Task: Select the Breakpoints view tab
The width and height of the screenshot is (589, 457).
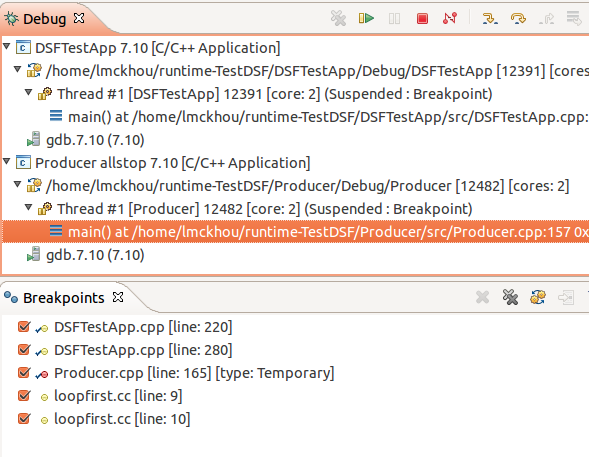Action: point(63,298)
